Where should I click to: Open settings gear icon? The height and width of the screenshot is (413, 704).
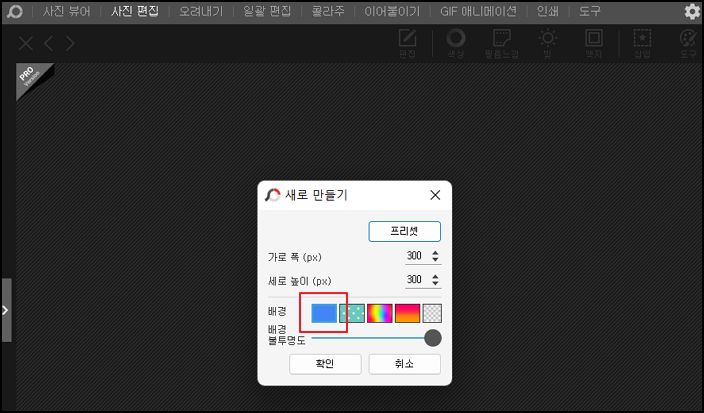[692, 12]
